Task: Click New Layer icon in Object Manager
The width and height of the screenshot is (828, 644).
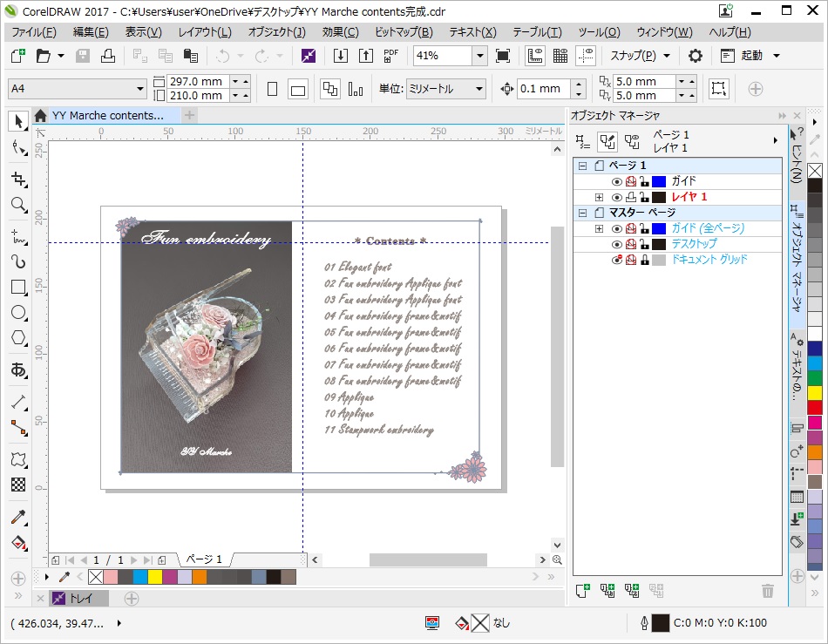Action: coord(582,591)
